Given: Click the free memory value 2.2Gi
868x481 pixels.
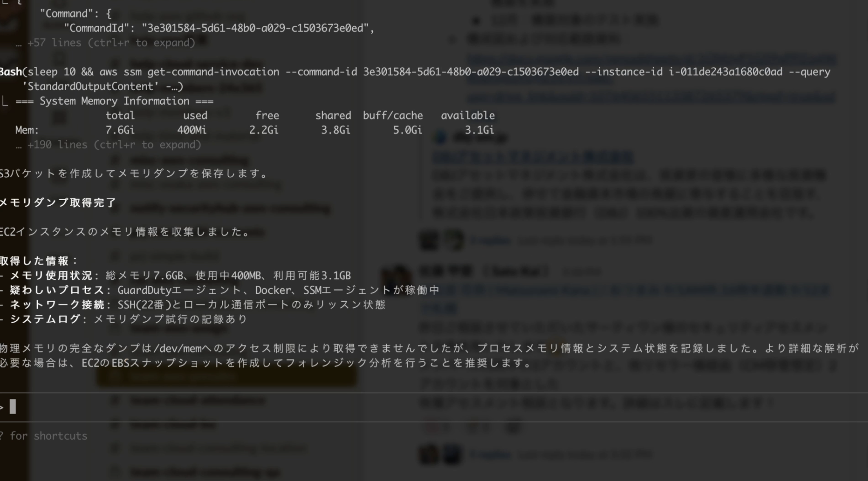Looking at the screenshot, I should [264, 130].
